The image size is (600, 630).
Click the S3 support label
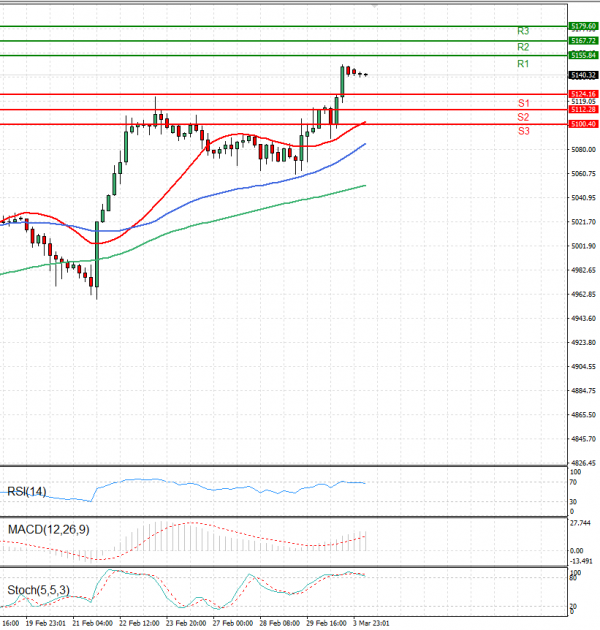point(523,131)
